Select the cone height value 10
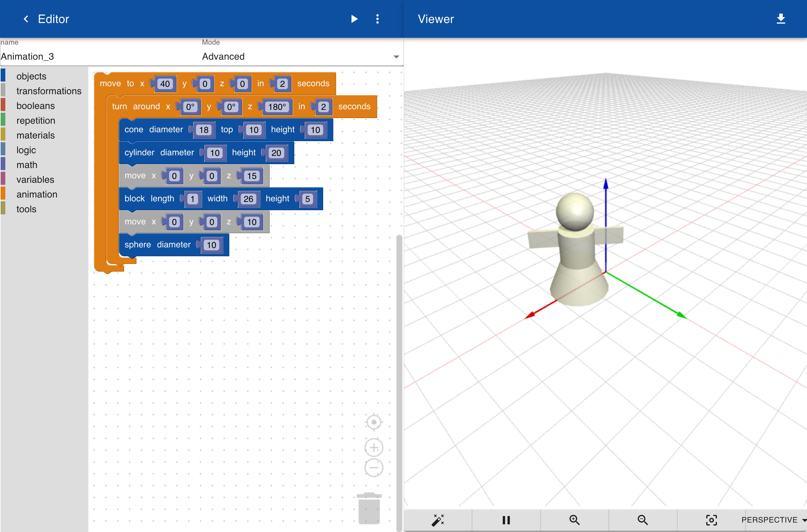The height and width of the screenshot is (532, 807). pos(315,130)
